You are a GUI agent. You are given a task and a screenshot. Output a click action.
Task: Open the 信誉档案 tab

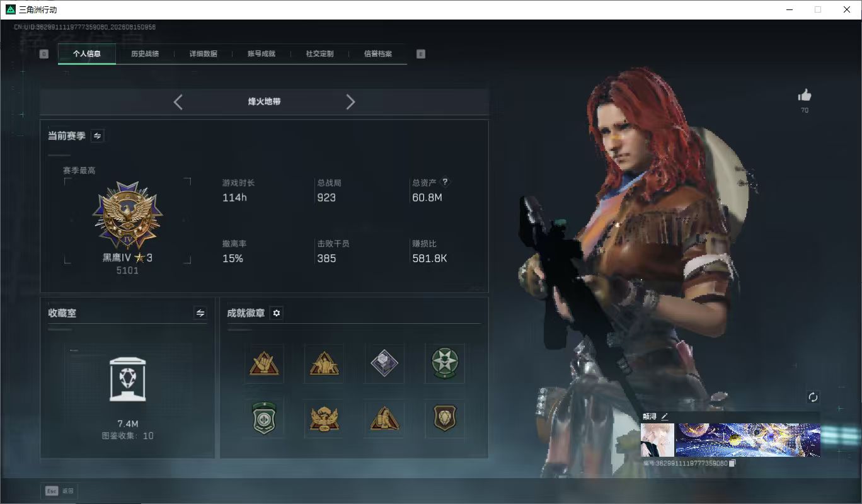click(x=378, y=54)
